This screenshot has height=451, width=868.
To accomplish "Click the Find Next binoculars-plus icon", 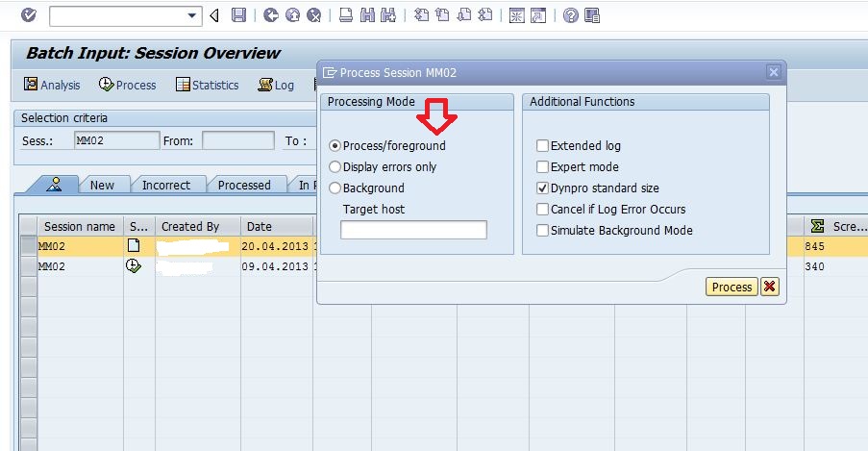I will pos(388,15).
